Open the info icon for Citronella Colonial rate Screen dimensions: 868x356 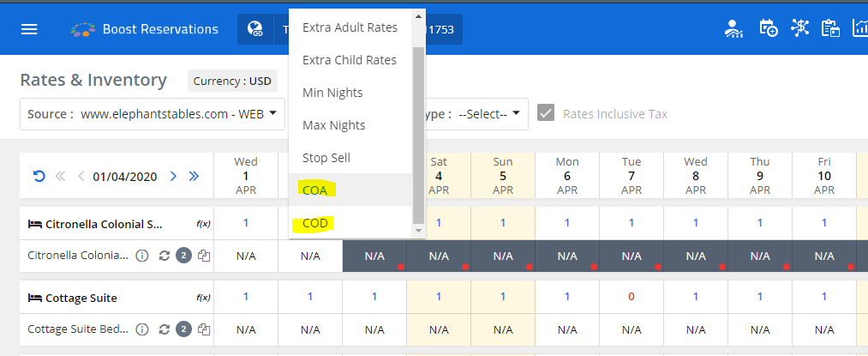pyautogui.click(x=142, y=256)
